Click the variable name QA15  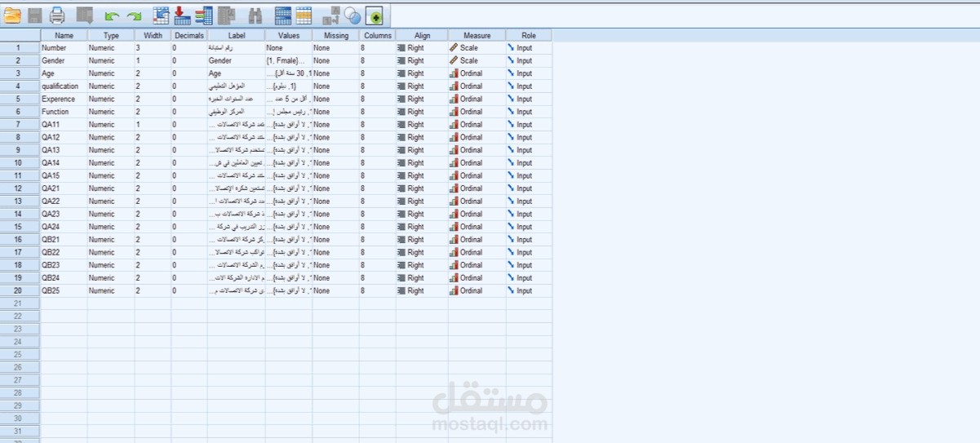(51, 175)
